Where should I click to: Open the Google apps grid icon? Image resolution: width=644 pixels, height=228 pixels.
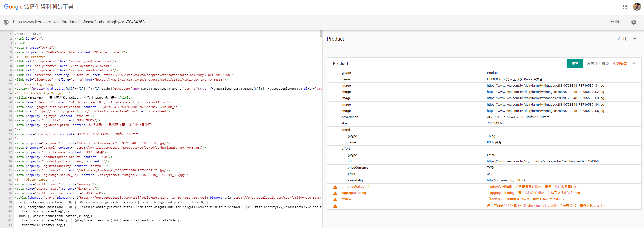pyautogui.click(x=625, y=7)
